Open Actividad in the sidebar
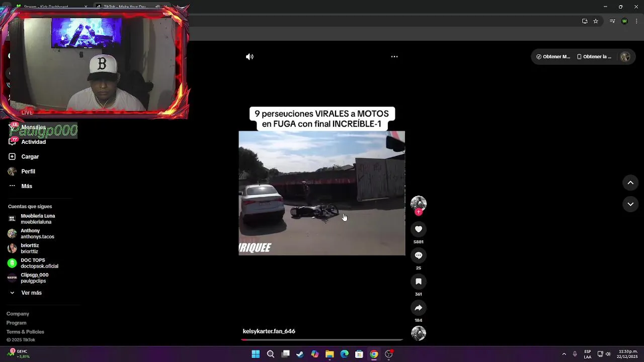The height and width of the screenshot is (362, 644). coord(33,142)
